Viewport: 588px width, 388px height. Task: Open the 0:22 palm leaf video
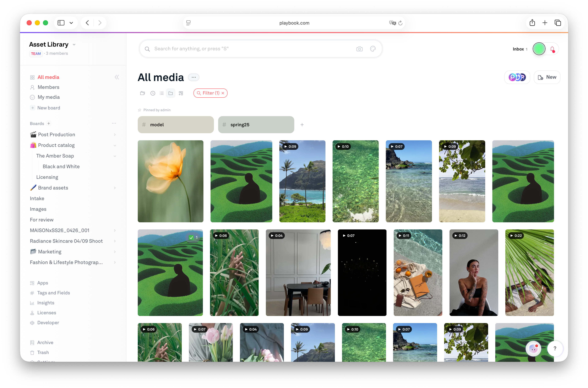[529, 273]
